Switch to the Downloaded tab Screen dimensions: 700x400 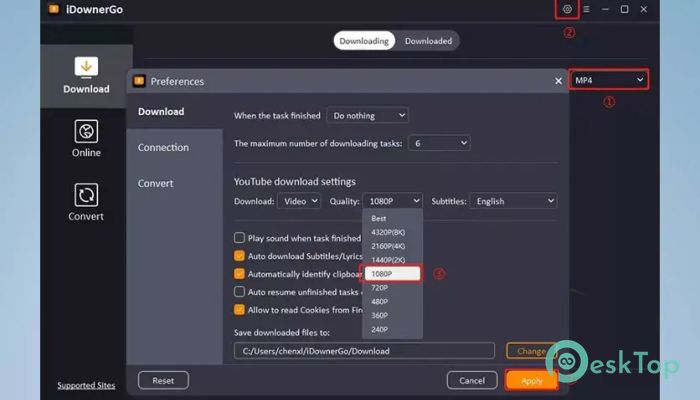pyautogui.click(x=428, y=41)
